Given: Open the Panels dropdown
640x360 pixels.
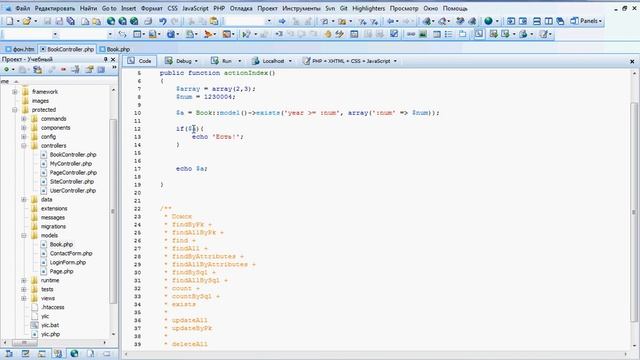Looking at the screenshot, I should 587,21.
